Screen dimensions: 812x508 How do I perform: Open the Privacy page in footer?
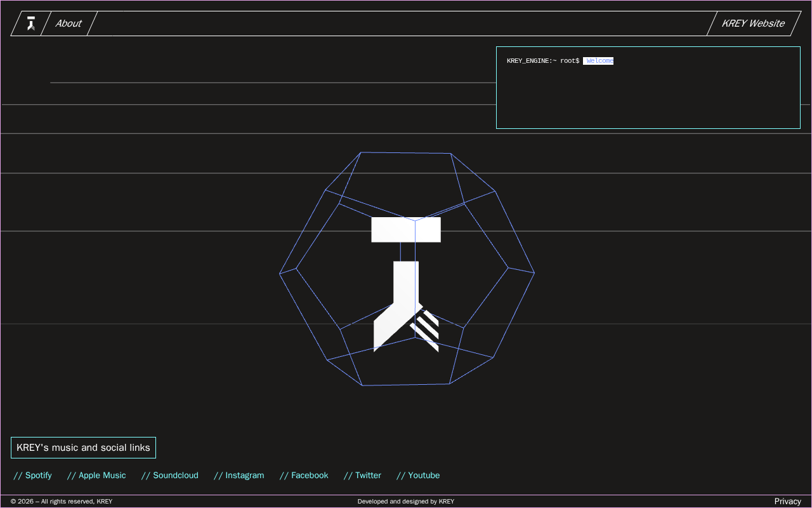787,502
